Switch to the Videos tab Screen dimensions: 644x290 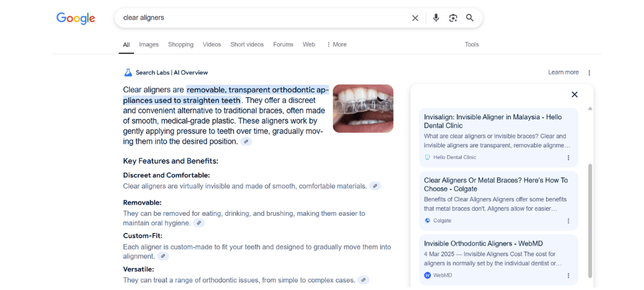tap(212, 44)
